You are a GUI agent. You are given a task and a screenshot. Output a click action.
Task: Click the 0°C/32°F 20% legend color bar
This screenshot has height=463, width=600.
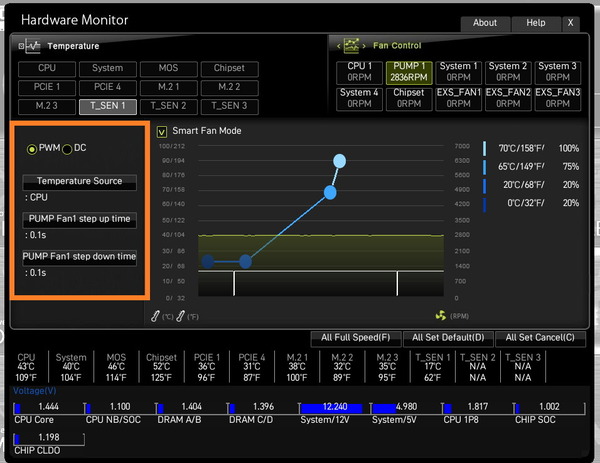click(x=484, y=204)
